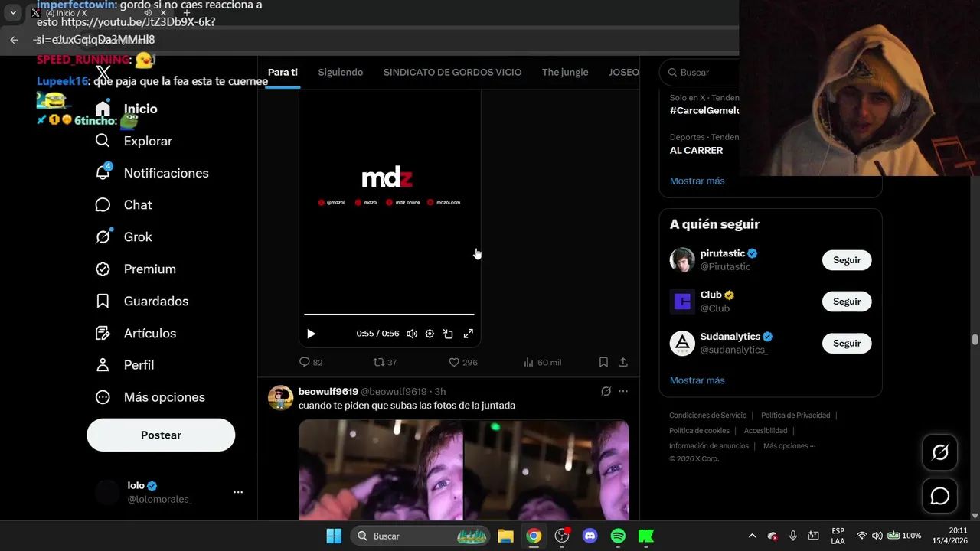Open Windows Start menu

(x=334, y=536)
